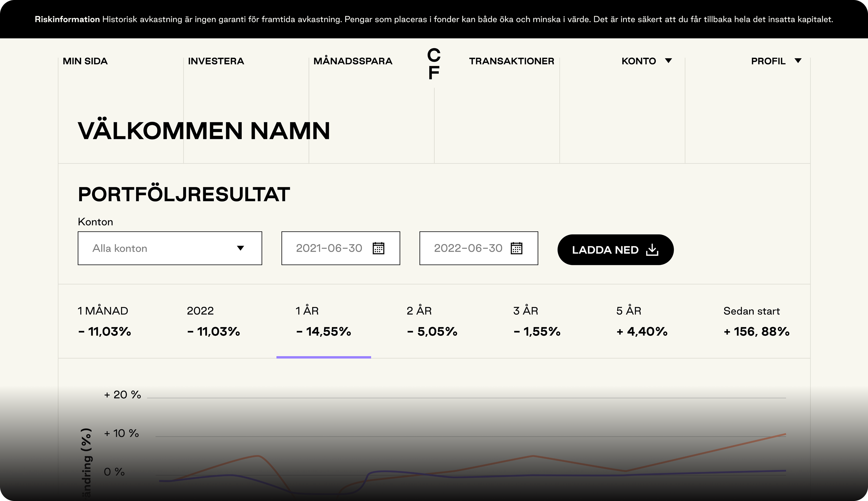Screen dimensions: 868x501
Task: Click the CF logo in the header
Action: coord(433,64)
